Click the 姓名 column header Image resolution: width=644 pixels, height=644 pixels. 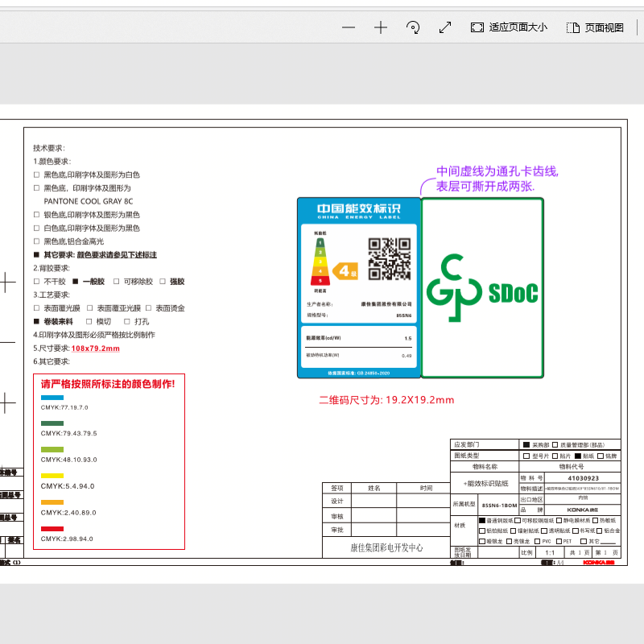374,488
